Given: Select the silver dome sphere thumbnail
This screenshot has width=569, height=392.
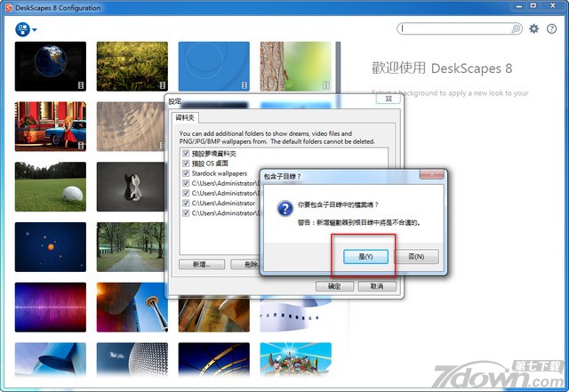Looking at the screenshot, I should (132, 359).
